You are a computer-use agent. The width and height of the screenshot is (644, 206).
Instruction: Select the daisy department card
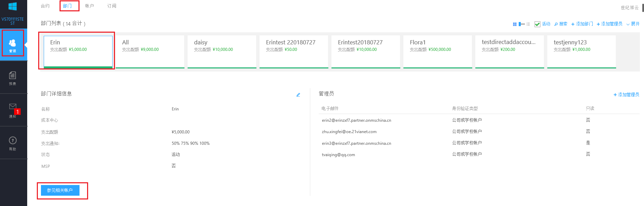click(x=222, y=51)
